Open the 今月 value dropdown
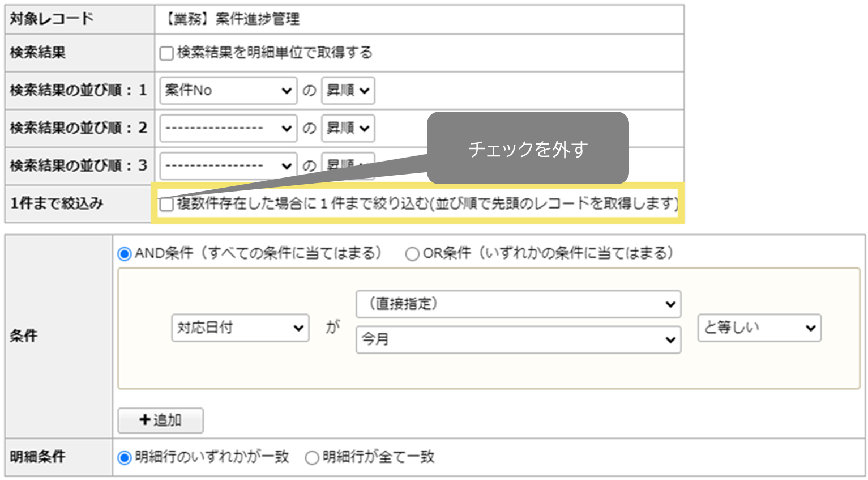Screen dimensions: 868x480 coord(518,340)
